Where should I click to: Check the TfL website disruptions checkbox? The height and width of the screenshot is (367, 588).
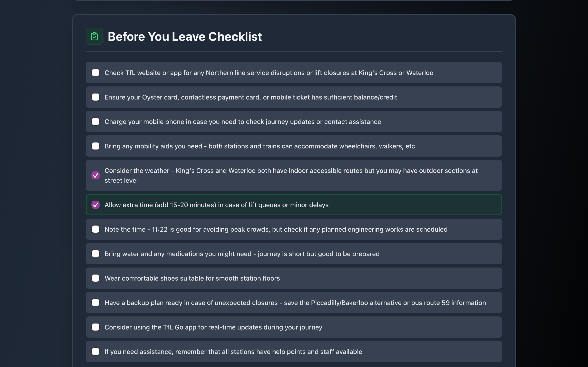96,73
